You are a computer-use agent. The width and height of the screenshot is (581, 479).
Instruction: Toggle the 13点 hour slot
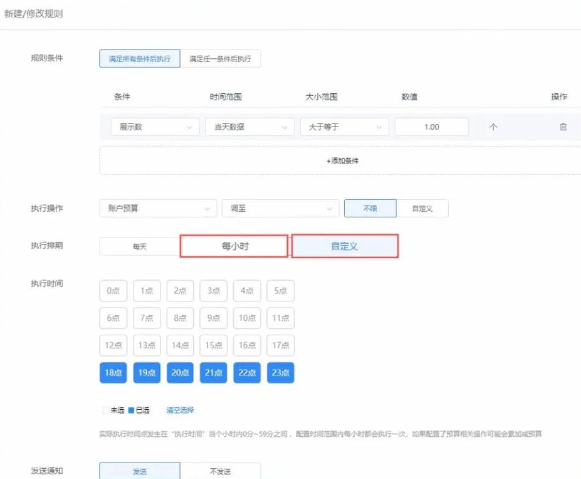(147, 345)
